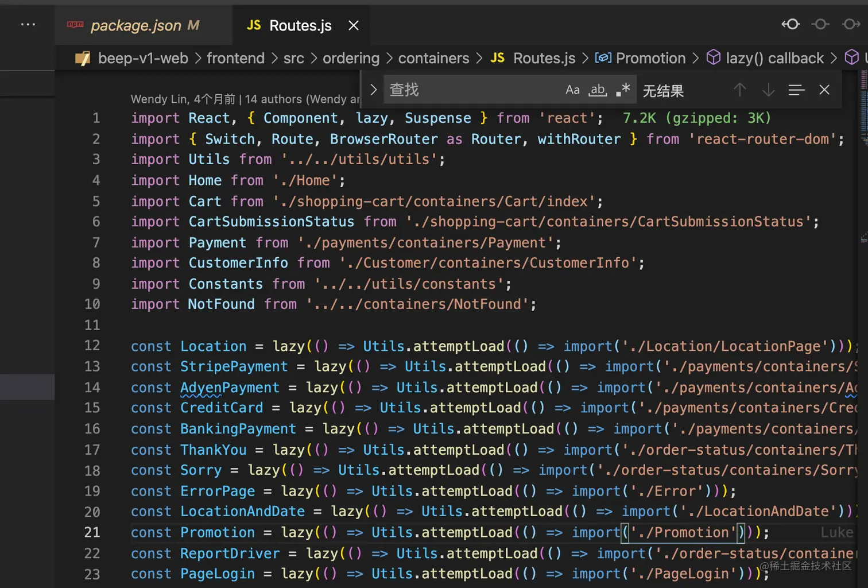The image size is (868, 588).
Task: Go to previous match in find widget
Action: [x=740, y=90]
